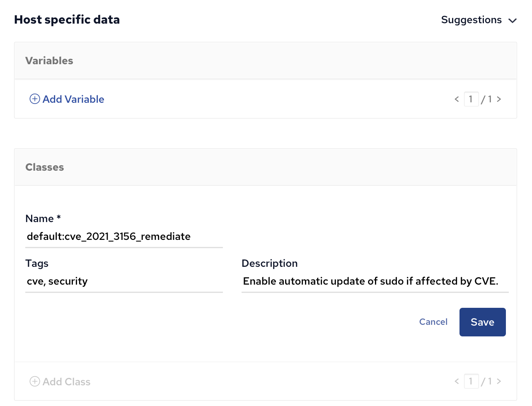The height and width of the screenshot is (406, 532).
Task: Click the Tags label
Action: pyautogui.click(x=37, y=263)
